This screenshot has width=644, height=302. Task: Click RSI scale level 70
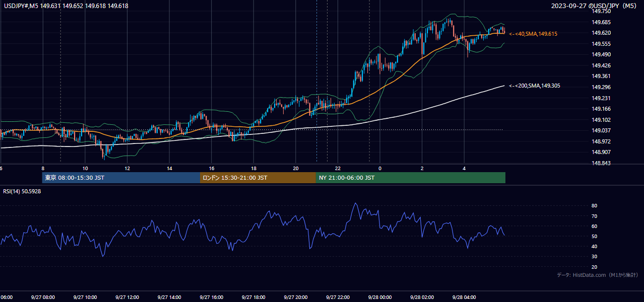594,216
